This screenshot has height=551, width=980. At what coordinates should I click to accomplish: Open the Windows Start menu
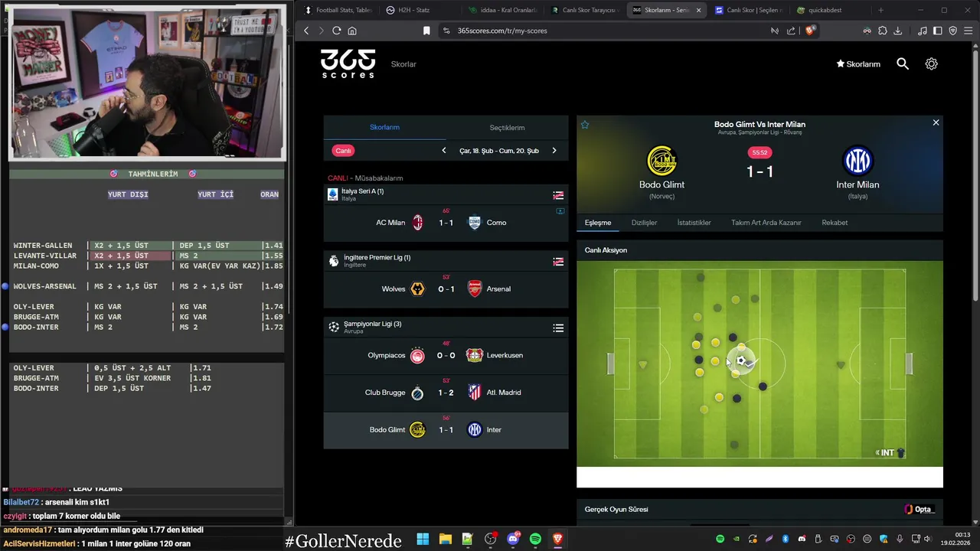pos(423,540)
